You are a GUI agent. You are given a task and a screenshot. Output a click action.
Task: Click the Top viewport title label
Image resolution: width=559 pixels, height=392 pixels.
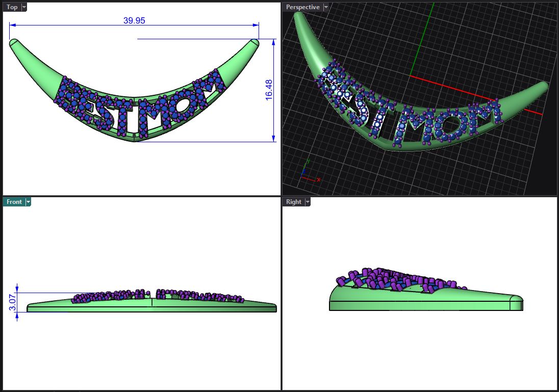coord(12,7)
